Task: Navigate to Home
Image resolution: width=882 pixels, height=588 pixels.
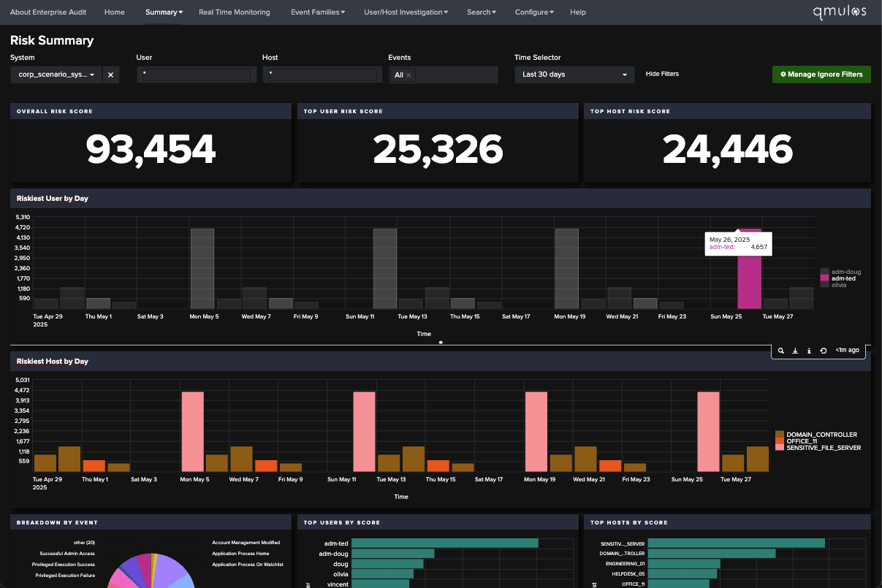Action: coord(115,12)
